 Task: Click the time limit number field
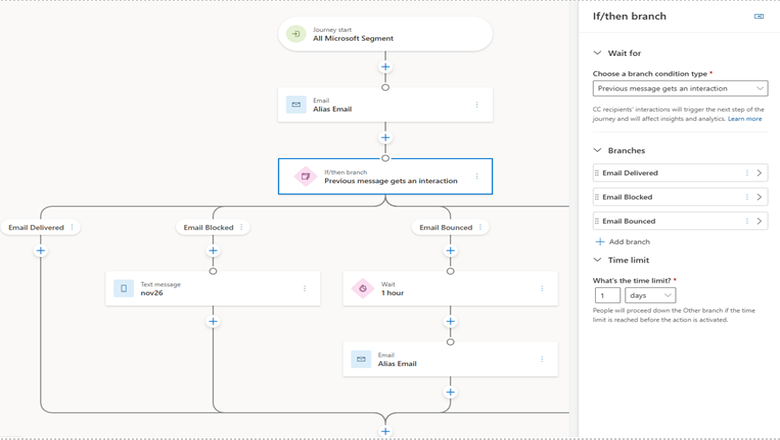[x=607, y=295]
